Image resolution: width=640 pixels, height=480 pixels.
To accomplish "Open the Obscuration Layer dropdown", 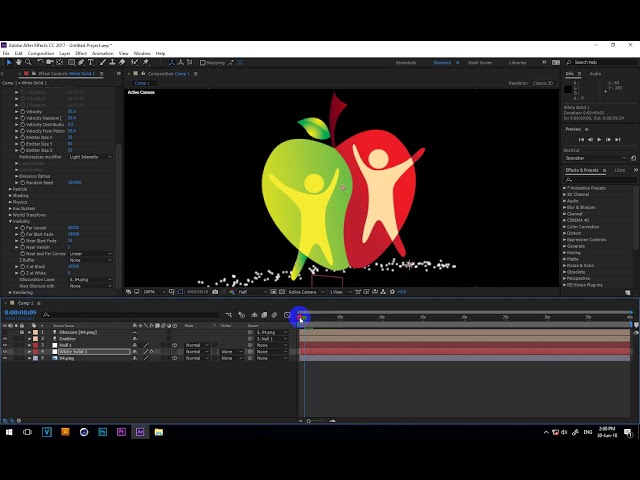I will coord(90,280).
